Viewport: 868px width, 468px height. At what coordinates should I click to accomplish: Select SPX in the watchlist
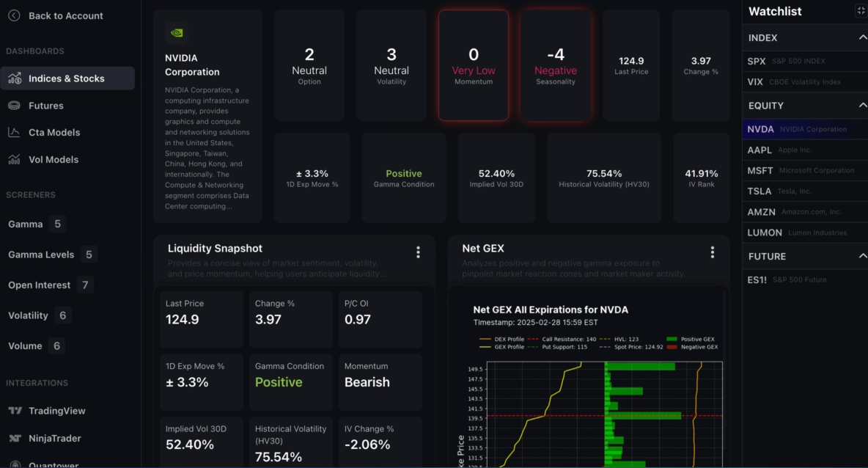[805, 61]
